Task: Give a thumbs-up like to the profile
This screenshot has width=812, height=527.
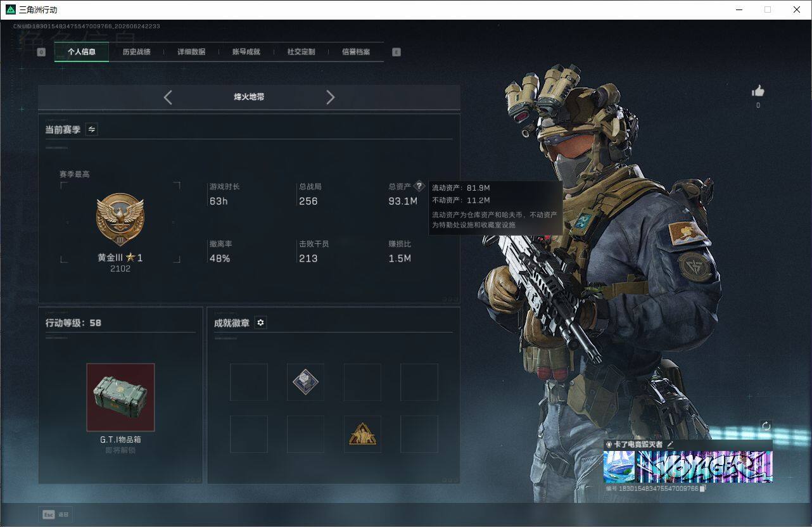Action: click(x=758, y=91)
